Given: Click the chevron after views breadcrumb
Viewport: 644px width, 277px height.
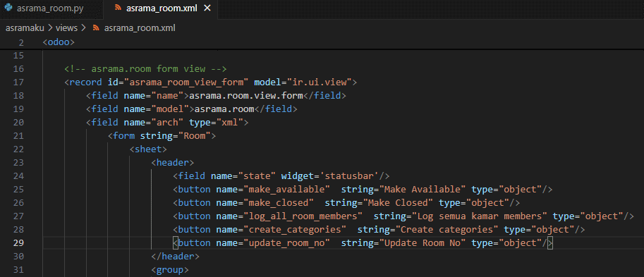Looking at the screenshot, I should pos(83,28).
